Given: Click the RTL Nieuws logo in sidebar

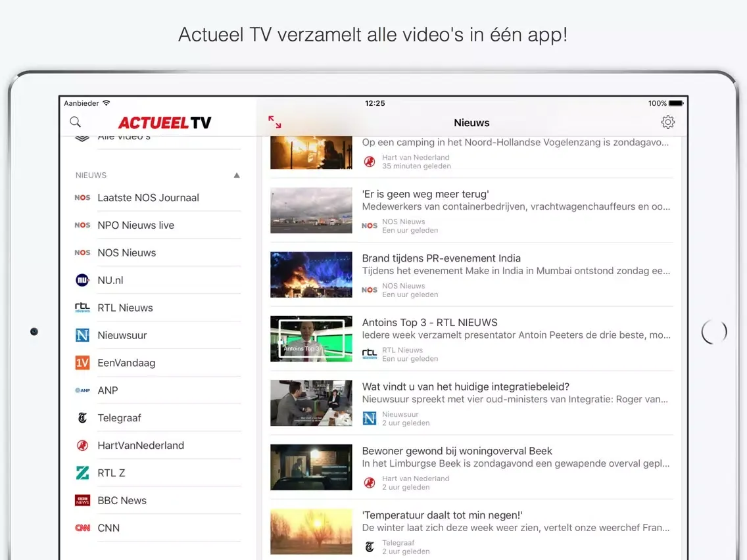Looking at the screenshot, I should click(x=82, y=308).
